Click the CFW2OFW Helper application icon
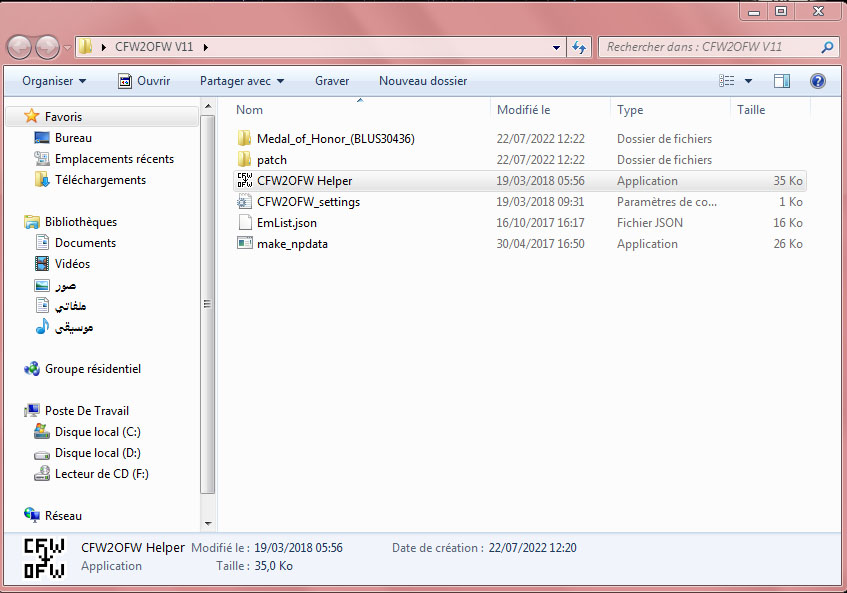Viewport: 847px width, 593px height. click(245, 181)
